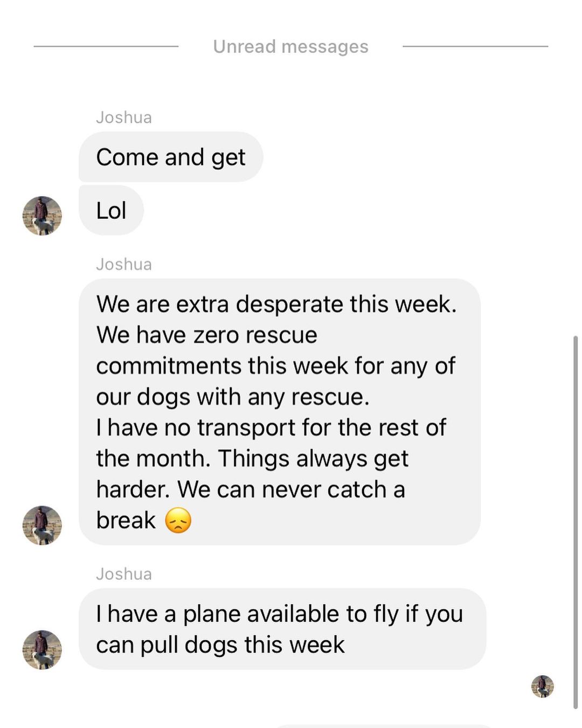Click the "Unread messages" divider label
This screenshot has height=728, width=582.
[290, 47]
